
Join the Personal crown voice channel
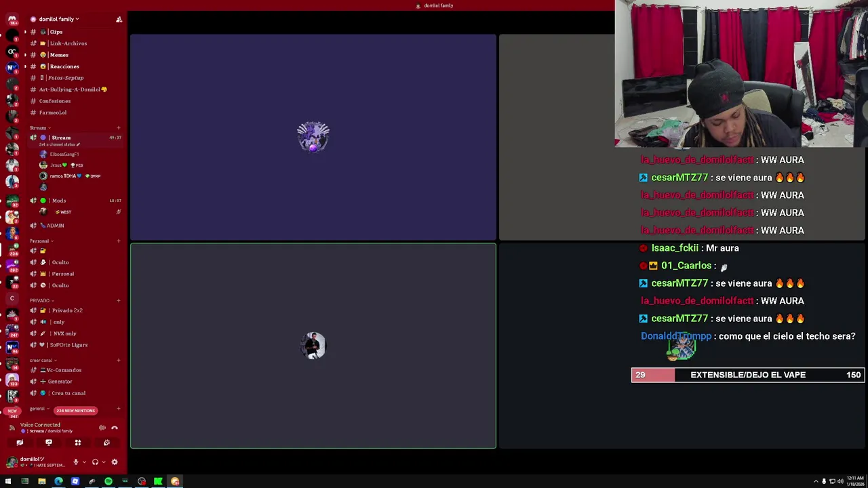pos(62,274)
